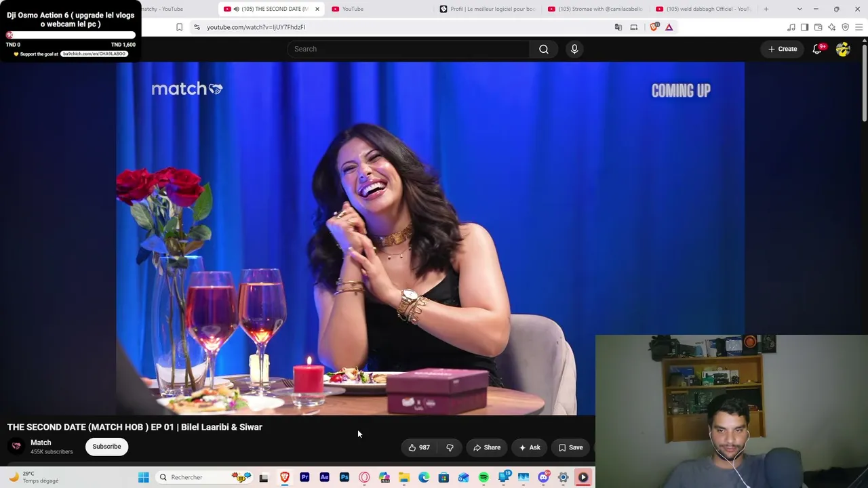
Task: Switch to the weld dabbagh Officiel tab
Action: tap(704, 9)
